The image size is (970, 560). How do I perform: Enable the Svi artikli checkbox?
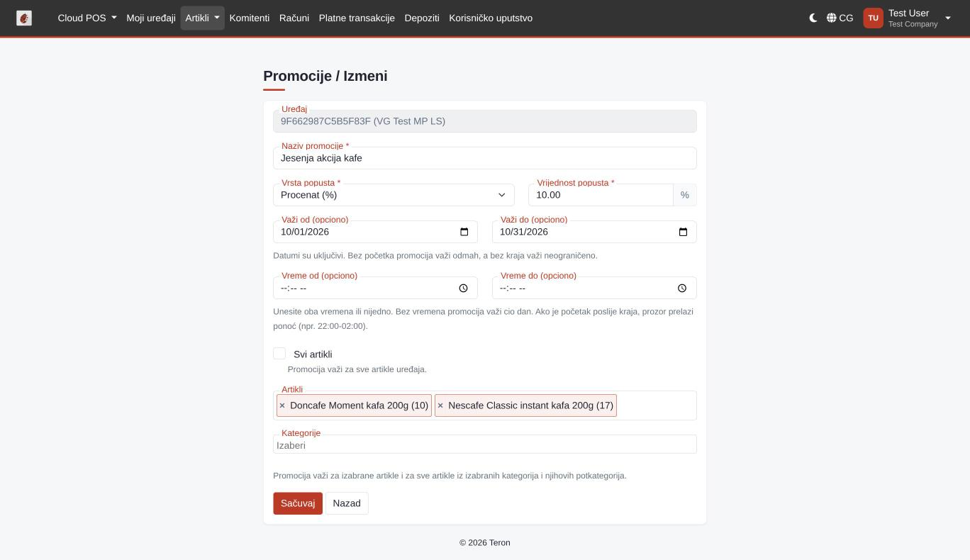pos(279,354)
